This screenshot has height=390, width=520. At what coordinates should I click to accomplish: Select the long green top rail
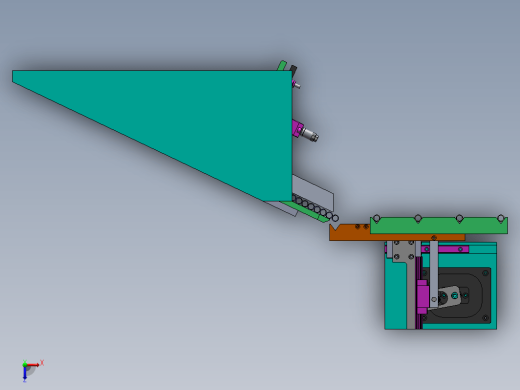(439, 225)
